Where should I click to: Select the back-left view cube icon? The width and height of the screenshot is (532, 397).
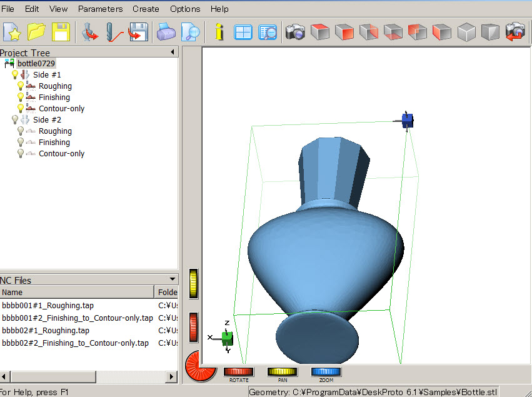click(x=418, y=32)
